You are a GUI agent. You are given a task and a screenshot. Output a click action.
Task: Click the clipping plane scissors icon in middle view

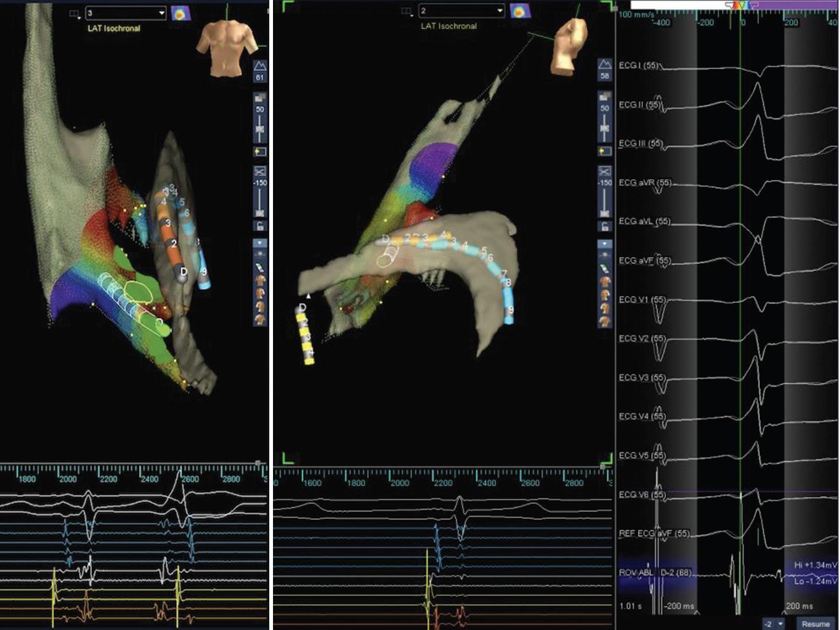pyautogui.click(x=605, y=171)
